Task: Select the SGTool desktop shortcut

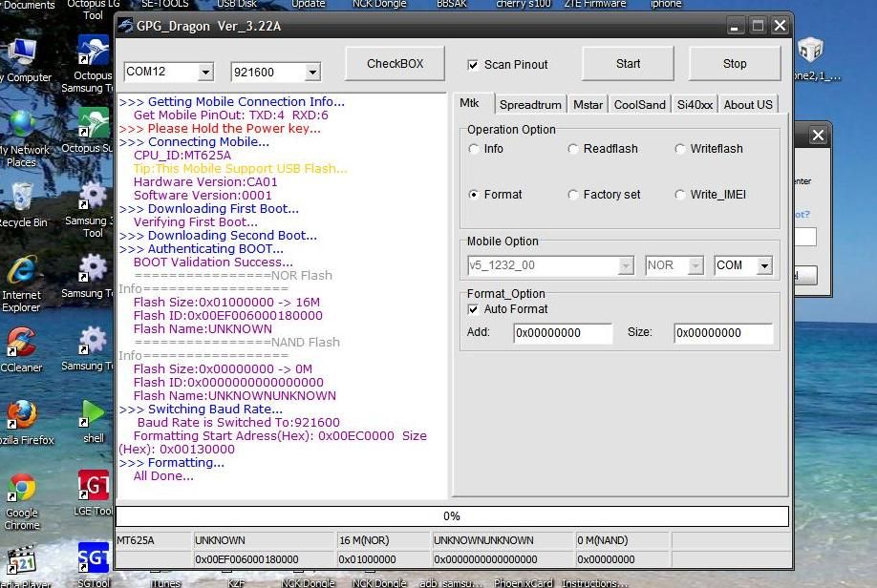Action: pyautogui.click(x=93, y=557)
